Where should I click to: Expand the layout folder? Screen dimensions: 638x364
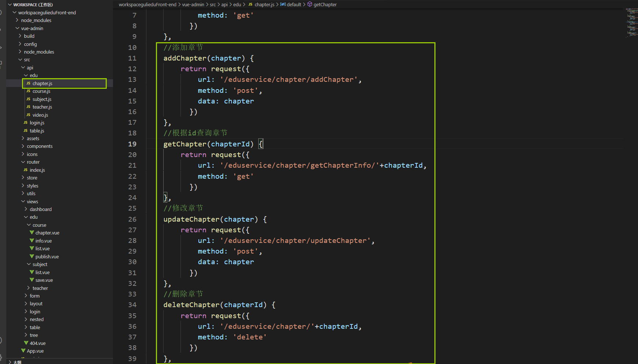click(26, 303)
